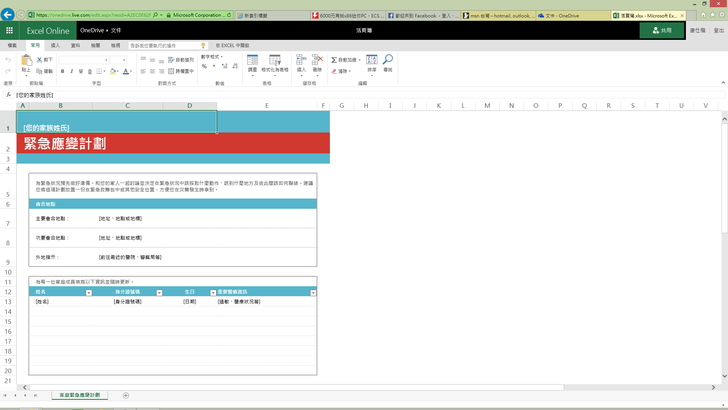Click the font color A icon

pyautogui.click(x=125, y=72)
